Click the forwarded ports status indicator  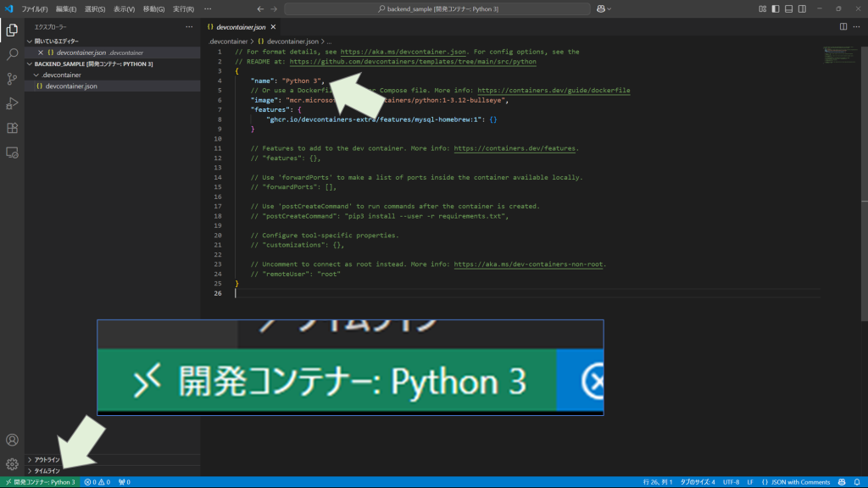(125, 482)
